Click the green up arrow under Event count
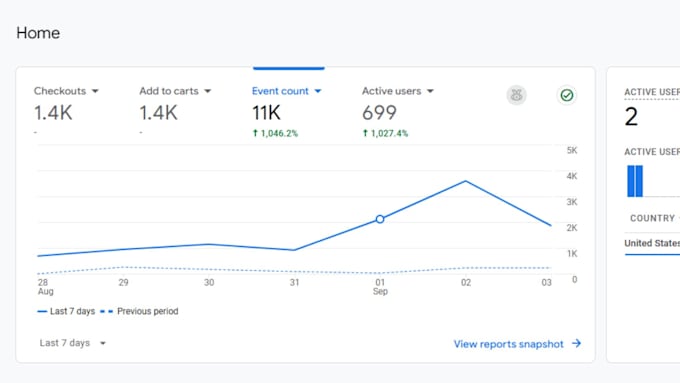Screen dimensions: 680x383 tap(255, 133)
